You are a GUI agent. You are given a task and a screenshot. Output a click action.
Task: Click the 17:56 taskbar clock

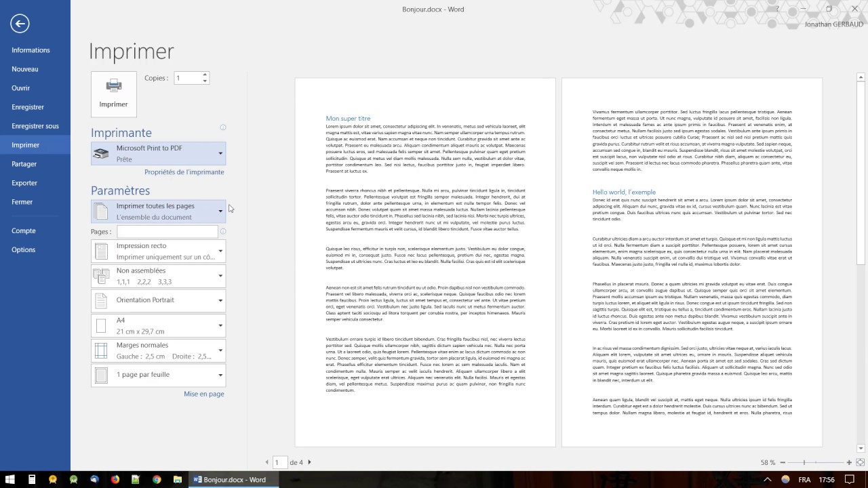pyautogui.click(x=827, y=479)
